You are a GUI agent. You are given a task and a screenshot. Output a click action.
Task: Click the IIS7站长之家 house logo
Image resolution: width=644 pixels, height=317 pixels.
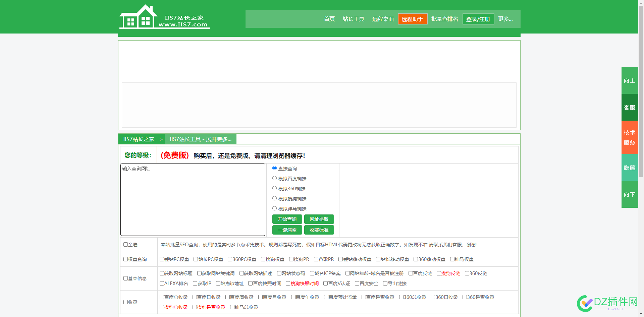coord(164,17)
